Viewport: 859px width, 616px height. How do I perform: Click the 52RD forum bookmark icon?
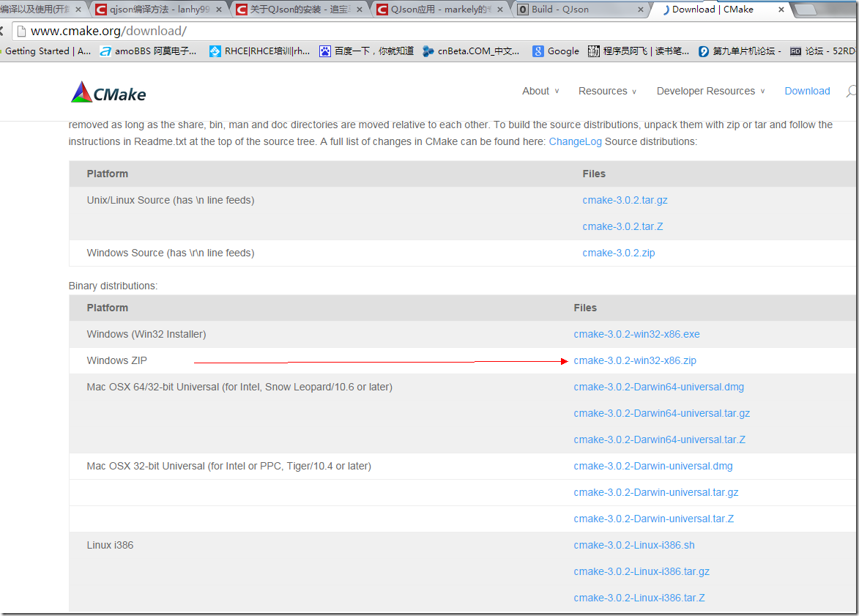click(795, 51)
